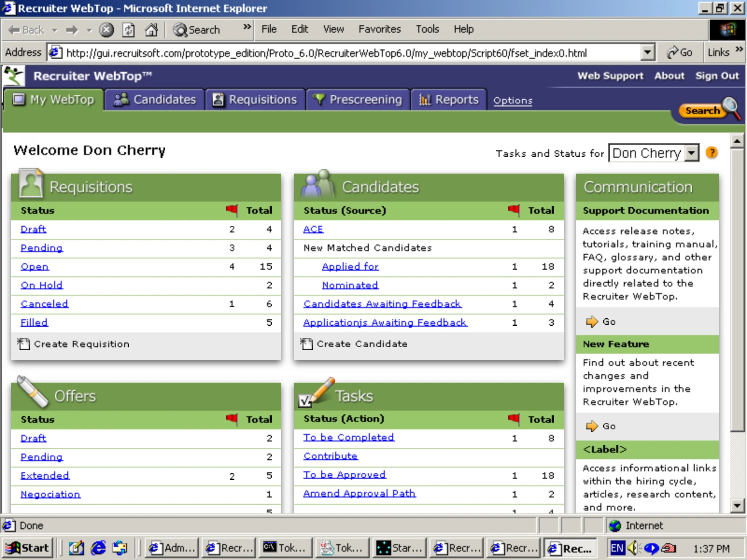Click the volume speaker tray icon
Viewport: 747px width, 560px height.
[x=633, y=548]
